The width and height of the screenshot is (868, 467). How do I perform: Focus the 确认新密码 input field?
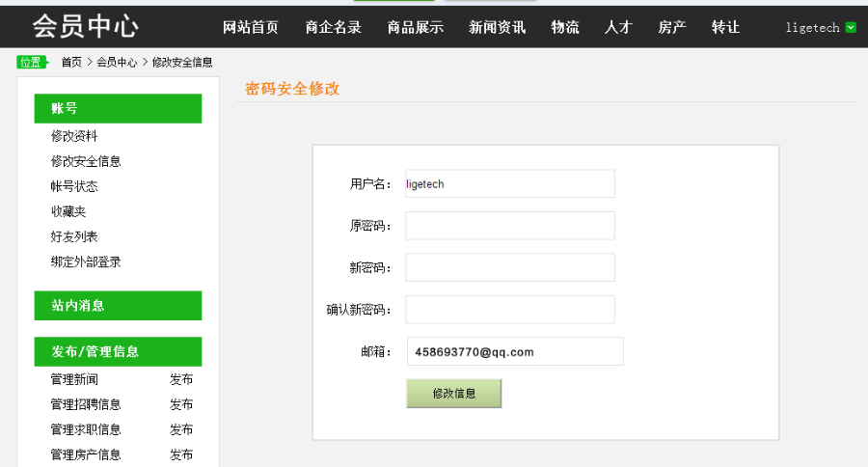point(510,309)
